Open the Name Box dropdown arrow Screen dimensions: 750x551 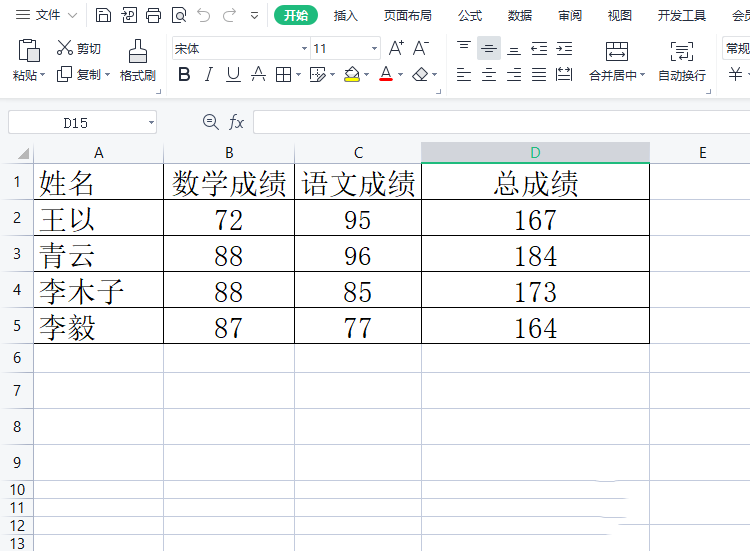(151, 122)
